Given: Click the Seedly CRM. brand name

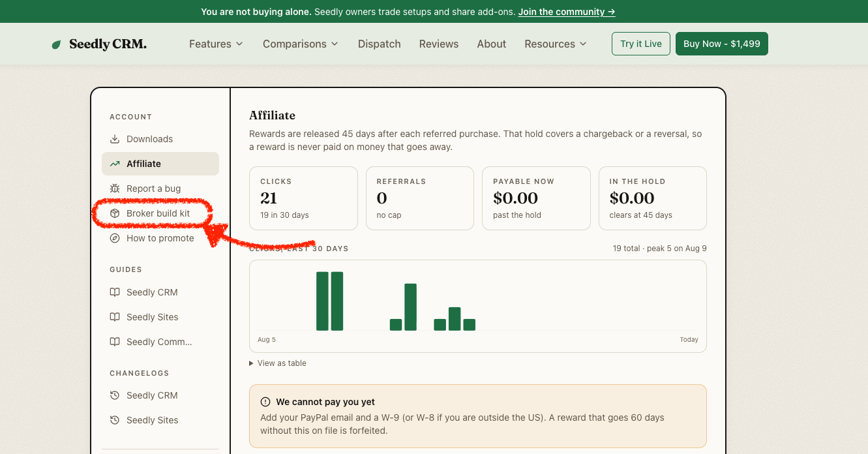Looking at the screenshot, I should 108,44.
